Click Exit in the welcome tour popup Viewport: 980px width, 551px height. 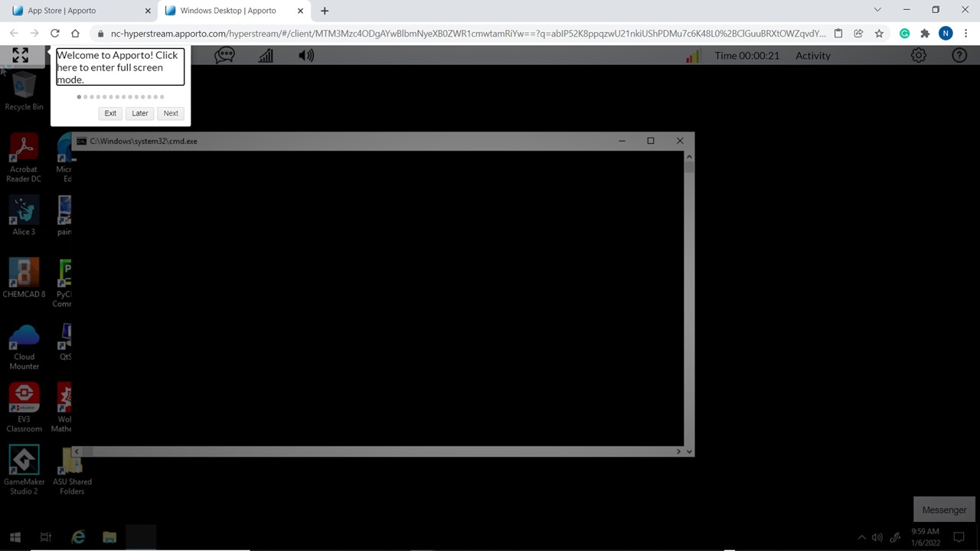point(110,113)
